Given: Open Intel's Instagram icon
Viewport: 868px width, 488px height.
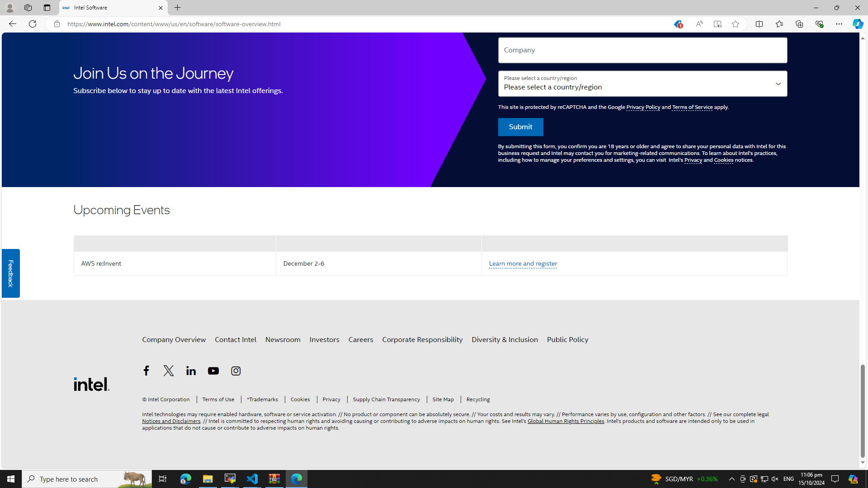Looking at the screenshot, I should pos(236,371).
